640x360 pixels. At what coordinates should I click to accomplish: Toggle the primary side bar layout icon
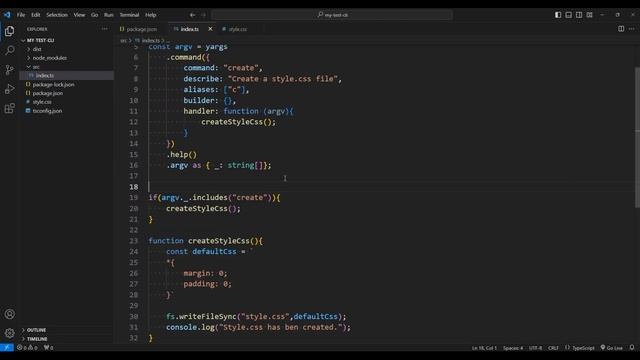pos(558,15)
